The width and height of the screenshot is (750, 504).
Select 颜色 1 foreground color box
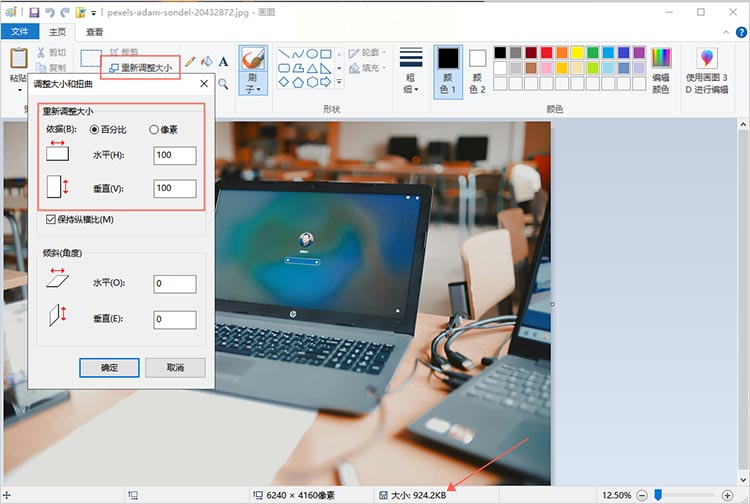point(448,71)
